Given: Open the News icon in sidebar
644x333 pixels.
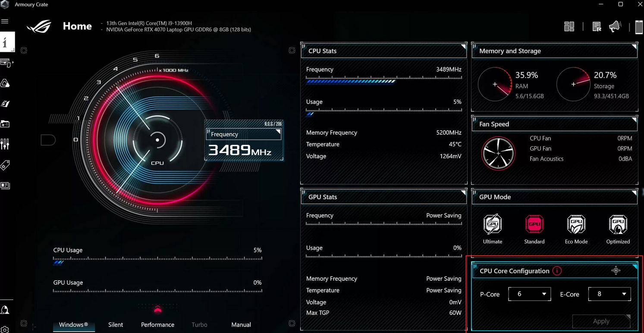Looking at the screenshot, I should tap(5, 185).
